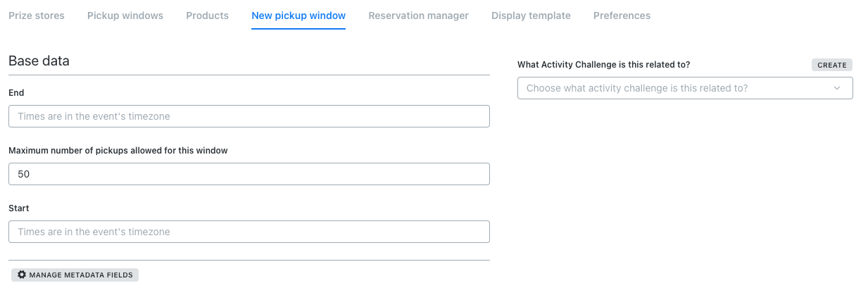This screenshot has height=300, width=868.
Task: Open the Preferences tab
Action: [622, 15]
